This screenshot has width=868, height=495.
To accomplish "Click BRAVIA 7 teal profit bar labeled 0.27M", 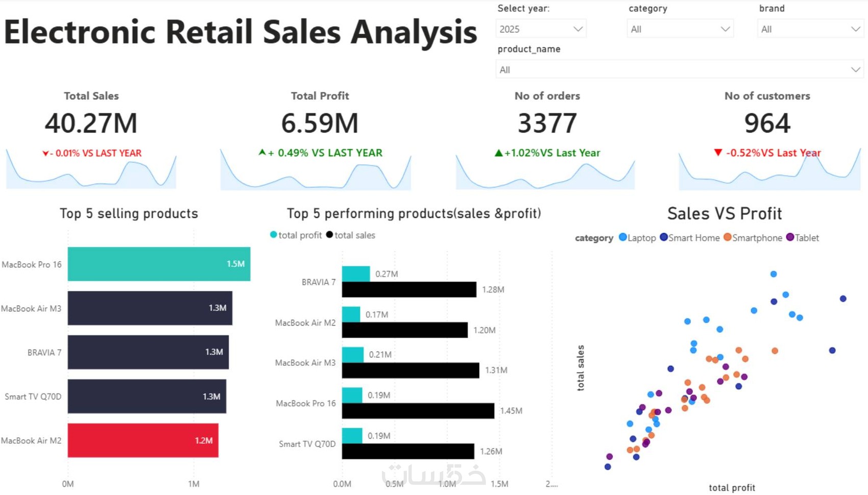I will (356, 274).
